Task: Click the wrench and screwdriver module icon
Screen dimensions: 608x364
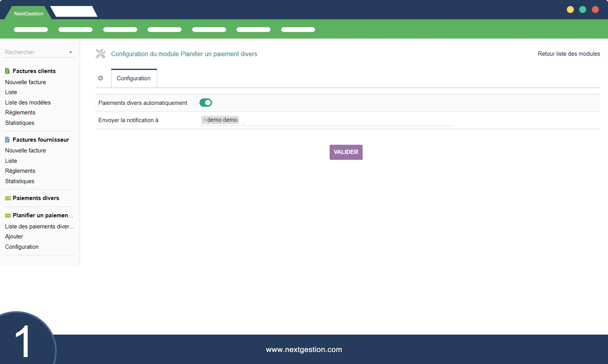Action: tap(100, 54)
